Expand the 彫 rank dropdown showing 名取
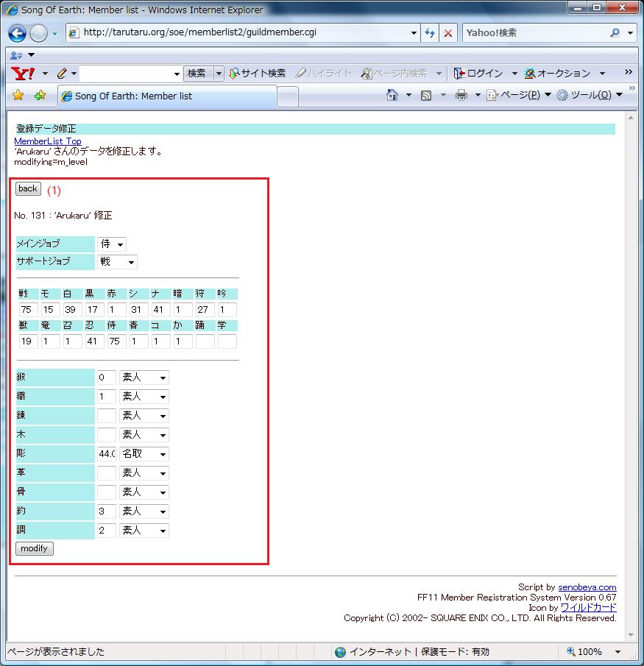The image size is (644, 666). tap(144, 454)
